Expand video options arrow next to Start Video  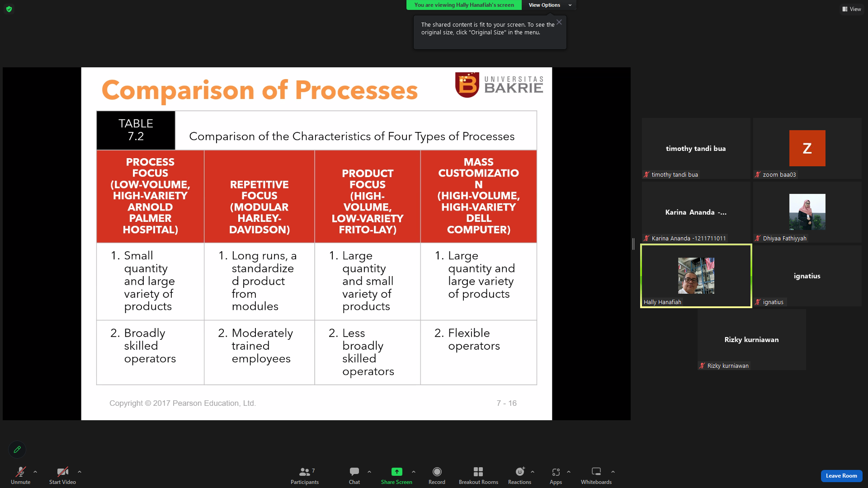pyautogui.click(x=80, y=472)
